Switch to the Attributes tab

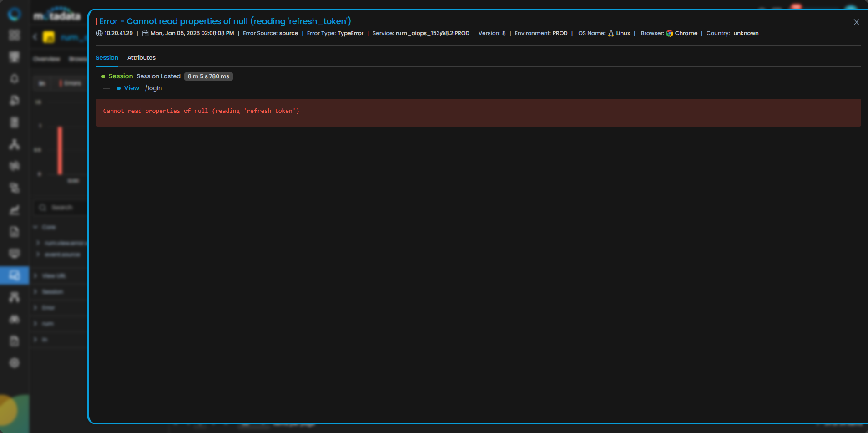click(x=141, y=58)
